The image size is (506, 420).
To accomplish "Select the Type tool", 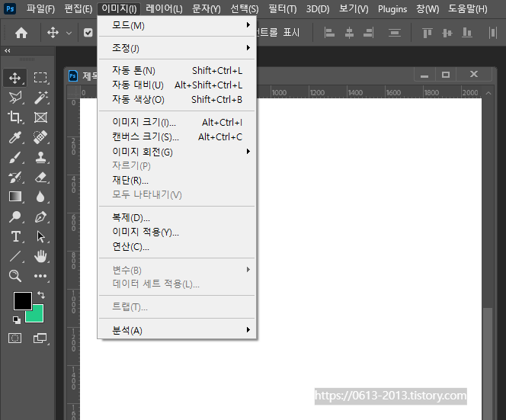I will pyautogui.click(x=15, y=236).
